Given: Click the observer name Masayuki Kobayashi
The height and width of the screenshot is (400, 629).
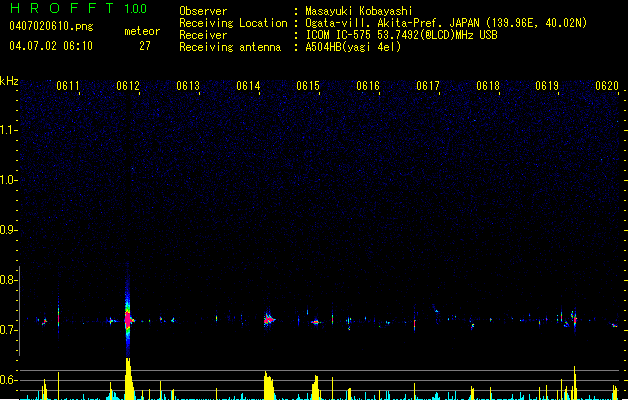Looking at the screenshot, I should (x=359, y=11).
